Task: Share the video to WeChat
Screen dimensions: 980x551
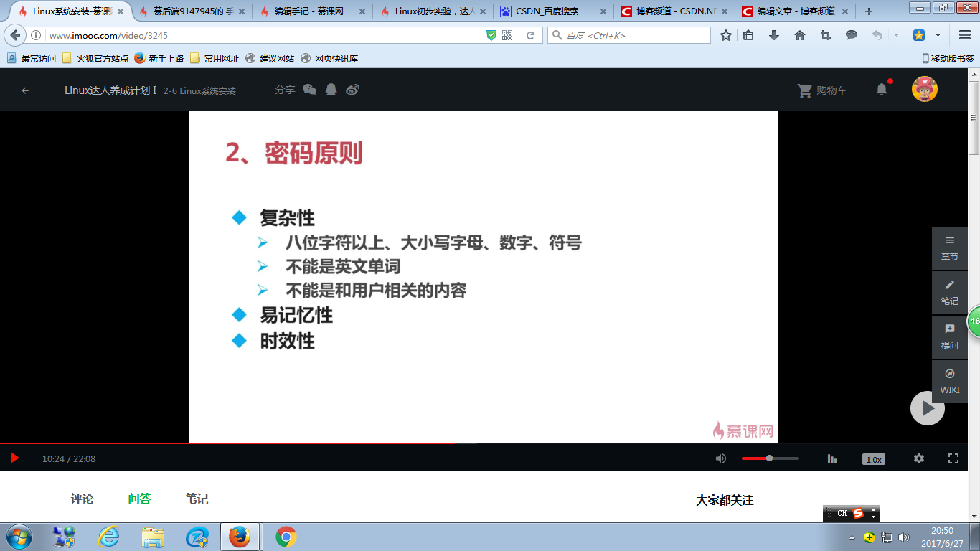Action: (x=310, y=89)
